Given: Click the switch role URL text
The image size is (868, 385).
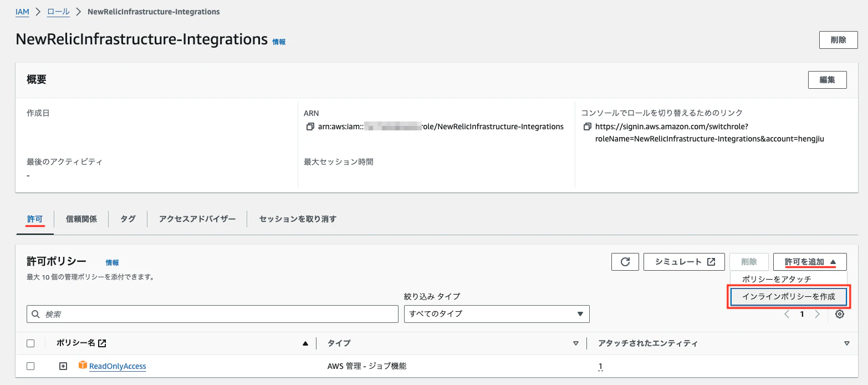Looking at the screenshot, I should click(x=709, y=133).
